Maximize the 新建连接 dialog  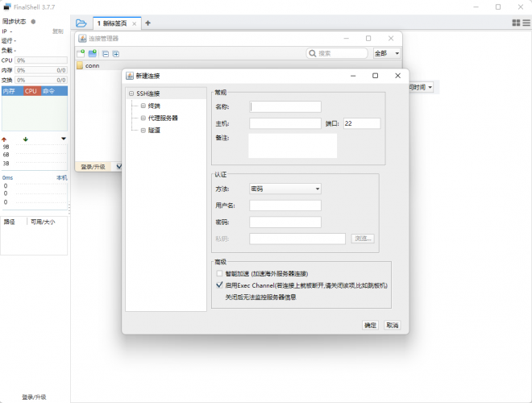tap(376, 76)
